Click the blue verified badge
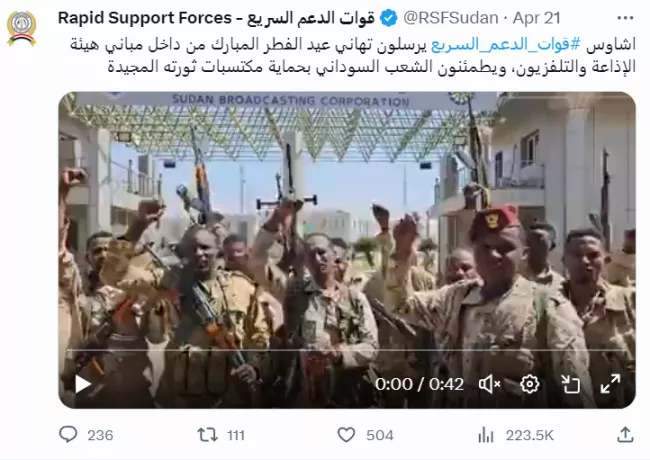This screenshot has width=650, height=460. 388,18
